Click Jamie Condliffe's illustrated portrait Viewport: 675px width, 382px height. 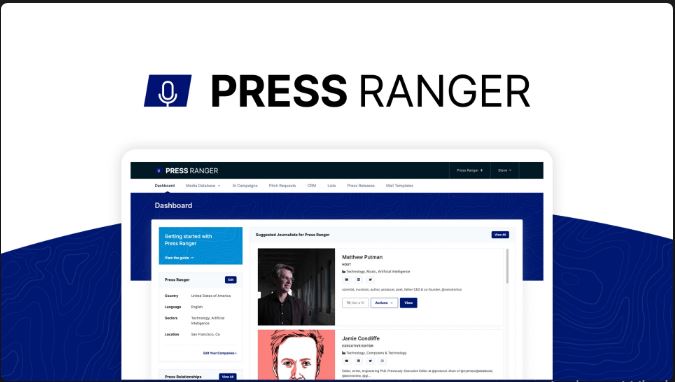click(x=296, y=355)
